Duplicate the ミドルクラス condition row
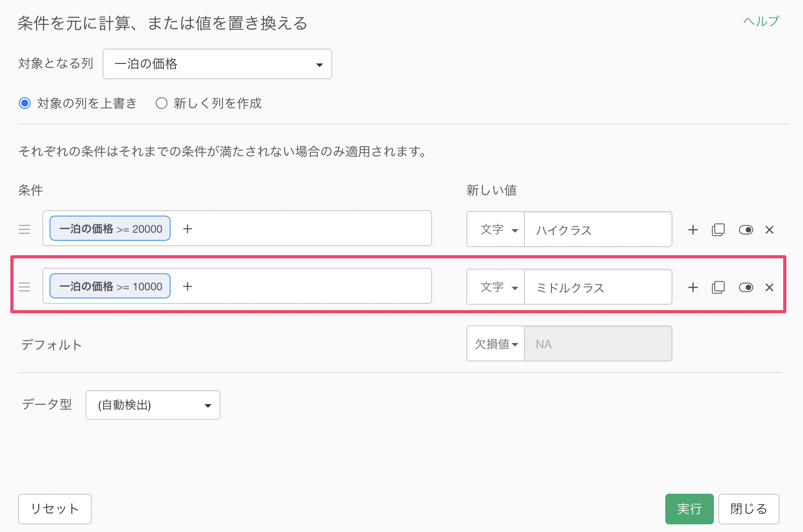Image resolution: width=803 pixels, height=532 pixels. pyautogui.click(x=718, y=288)
